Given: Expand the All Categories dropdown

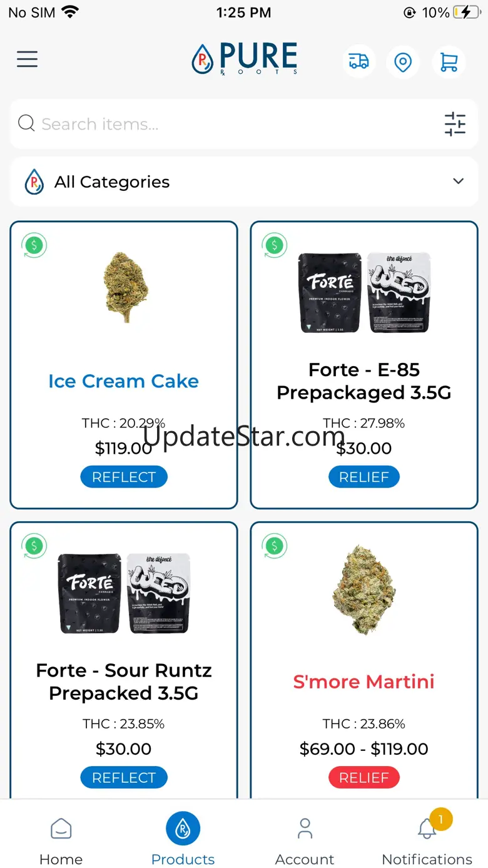Looking at the screenshot, I should 244,181.
